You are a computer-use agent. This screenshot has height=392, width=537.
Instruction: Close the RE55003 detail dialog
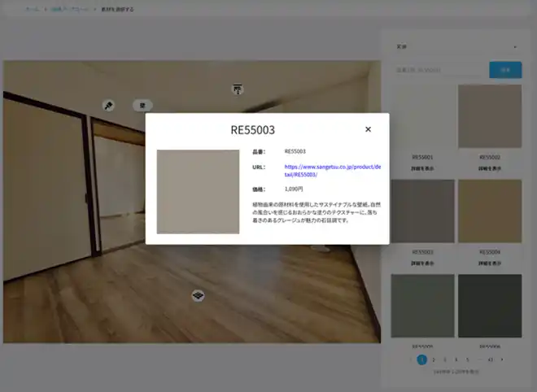[368, 129]
